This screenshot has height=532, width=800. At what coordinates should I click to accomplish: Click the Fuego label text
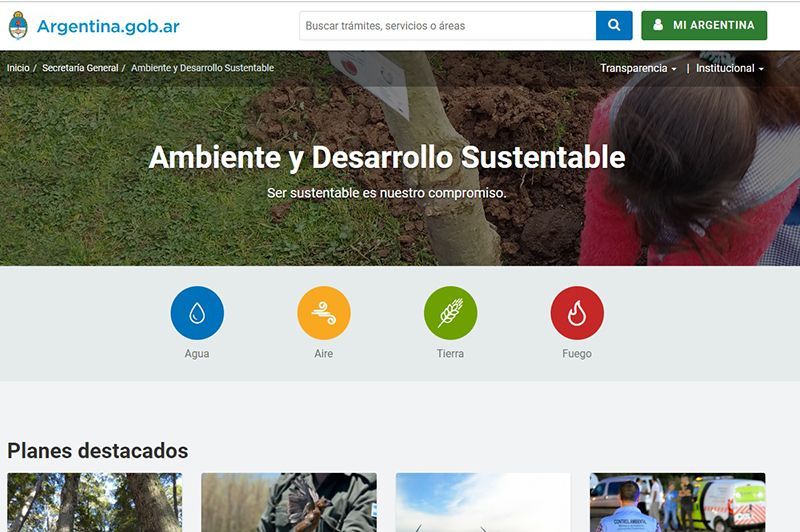(577, 353)
